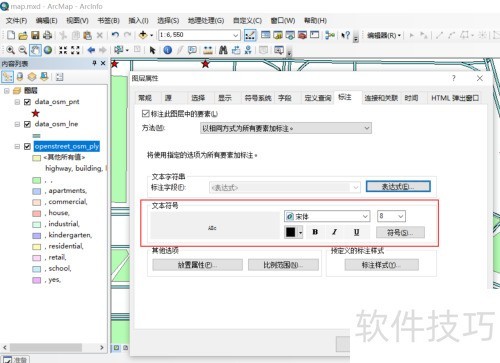The width and height of the screenshot is (500, 363).
Task: Click List By Drawing Order icon
Action: tap(7, 77)
